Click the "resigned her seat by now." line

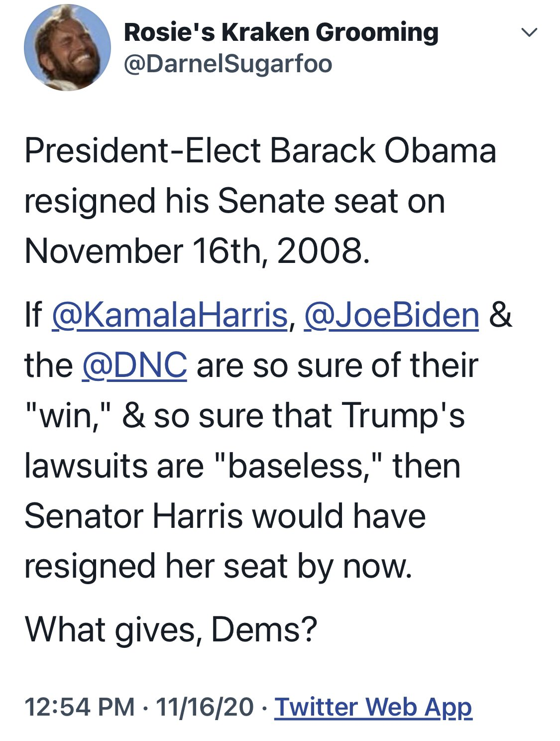218,567
